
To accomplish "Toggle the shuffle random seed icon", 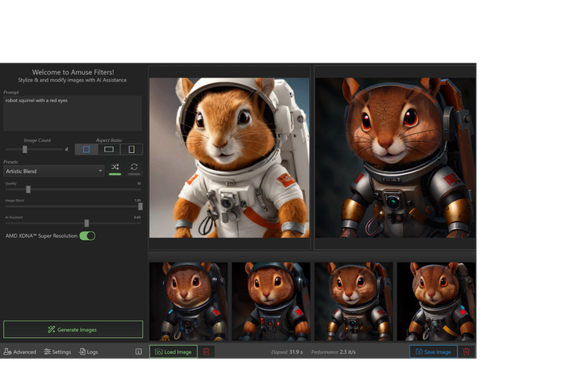I will (x=114, y=167).
